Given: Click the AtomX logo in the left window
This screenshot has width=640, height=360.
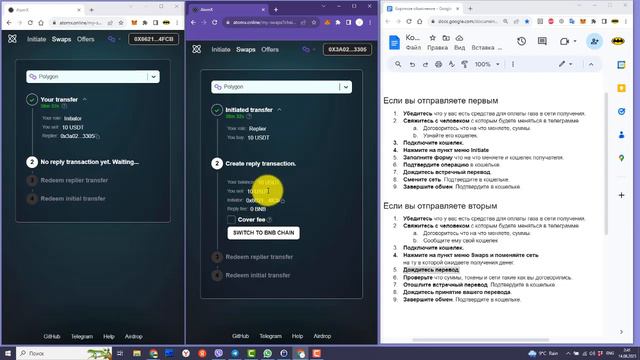Looking at the screenshot, I should tap(12, 39).
